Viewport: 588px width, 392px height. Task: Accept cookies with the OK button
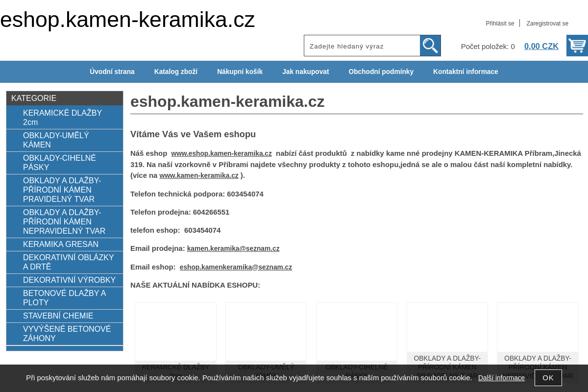[x=548, y=378]
